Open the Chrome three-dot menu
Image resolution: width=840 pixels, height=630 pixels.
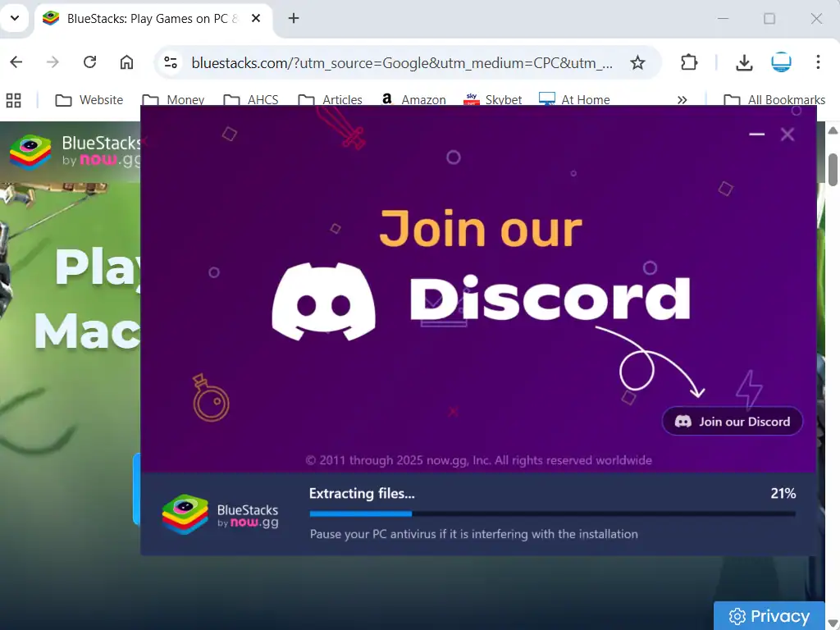click(x=818, y=62)
